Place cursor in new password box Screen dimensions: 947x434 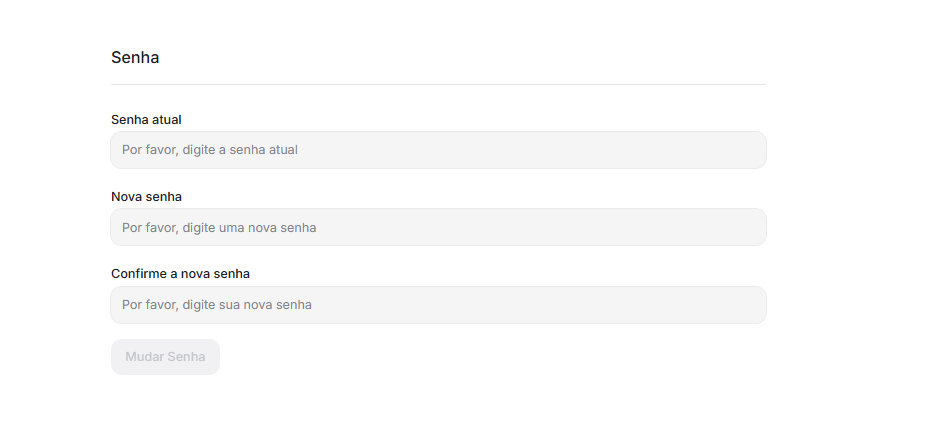point(438,227)
